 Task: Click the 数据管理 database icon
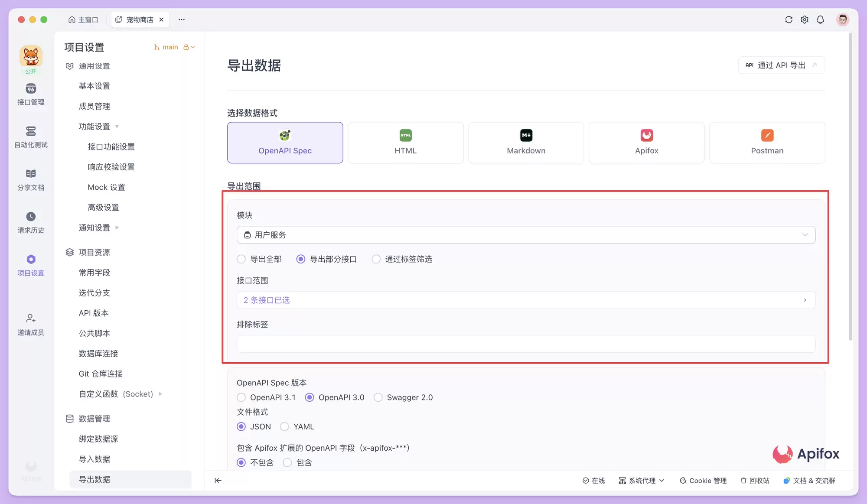[x=70, y=419]
